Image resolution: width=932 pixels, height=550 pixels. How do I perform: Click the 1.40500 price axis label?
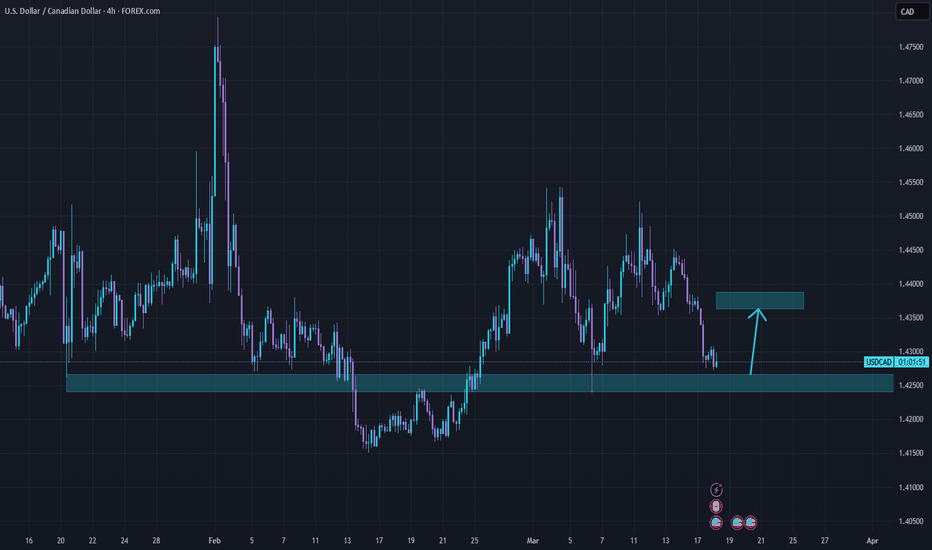coord(911,521)
